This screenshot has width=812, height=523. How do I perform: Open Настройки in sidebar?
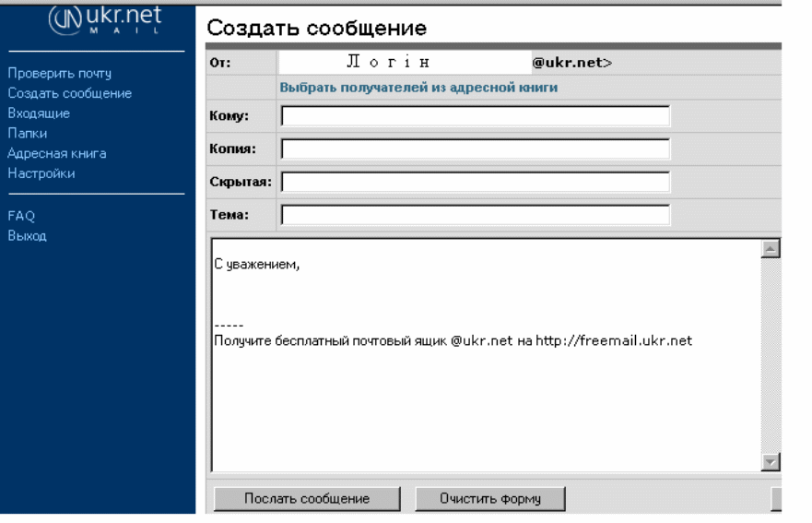click(x=41, y=173)
